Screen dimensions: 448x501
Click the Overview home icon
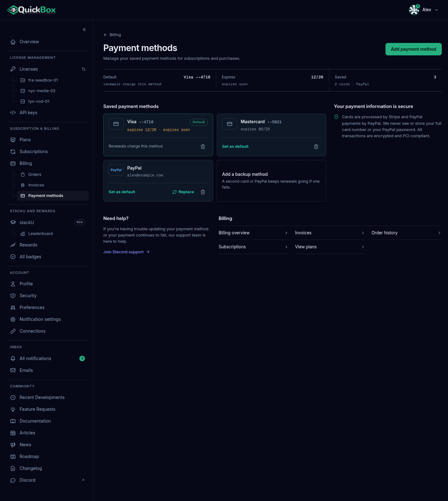click(13, 42)
